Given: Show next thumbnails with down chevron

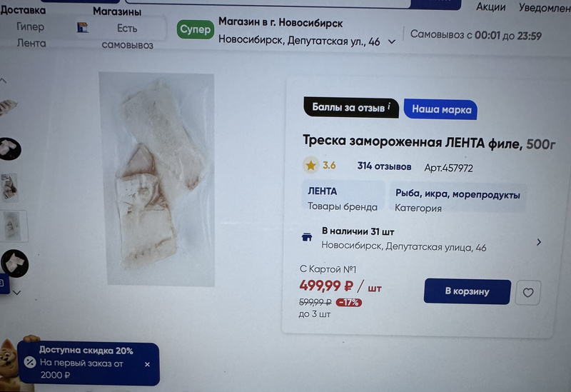Looking at the screenshot, I should pyautogui.click(x=16, y=292).
